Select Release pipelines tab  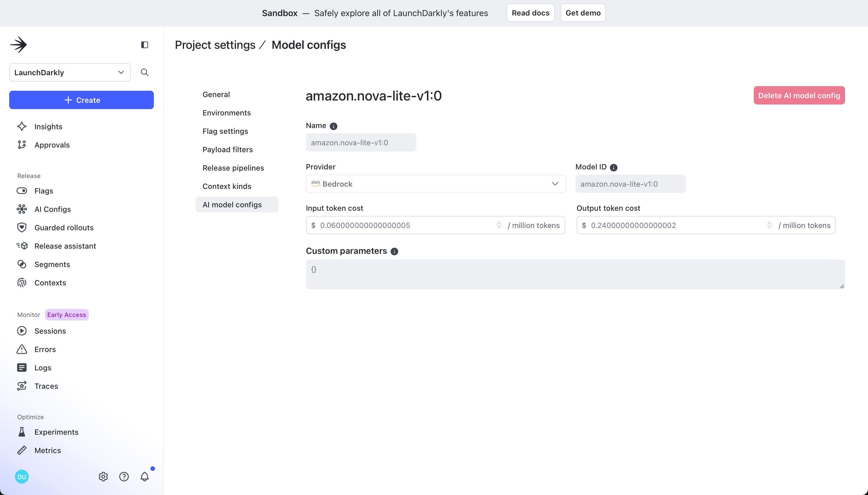pos(233,168)
